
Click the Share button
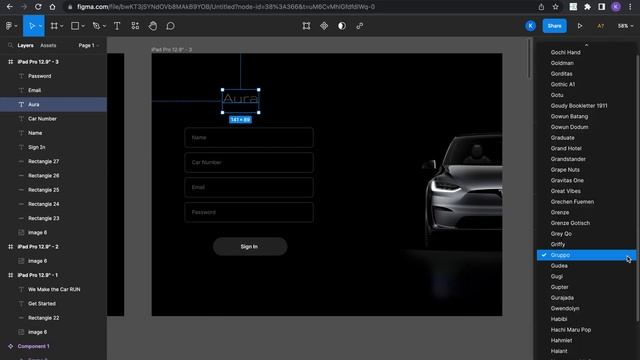coord(554,26)
